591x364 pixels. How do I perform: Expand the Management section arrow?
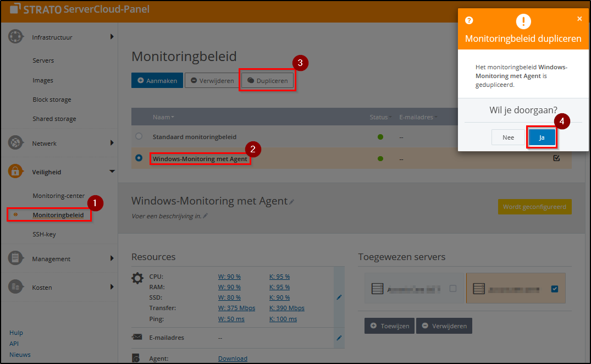click(x=112, y=258)
